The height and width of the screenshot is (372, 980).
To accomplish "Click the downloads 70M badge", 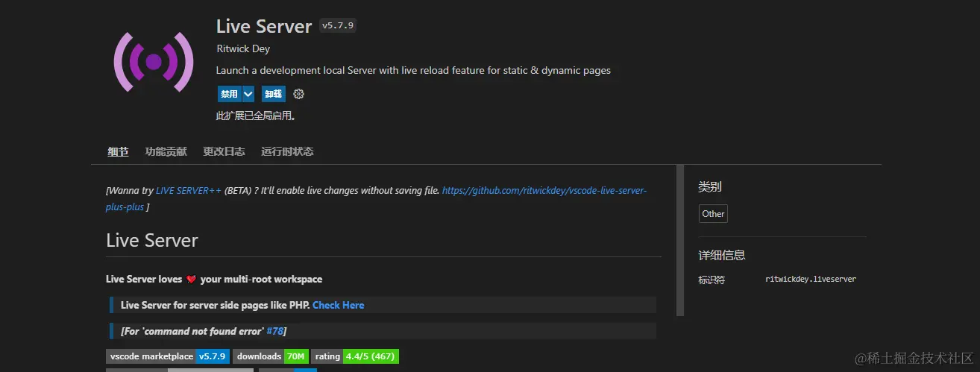I will tap(271, 356).
